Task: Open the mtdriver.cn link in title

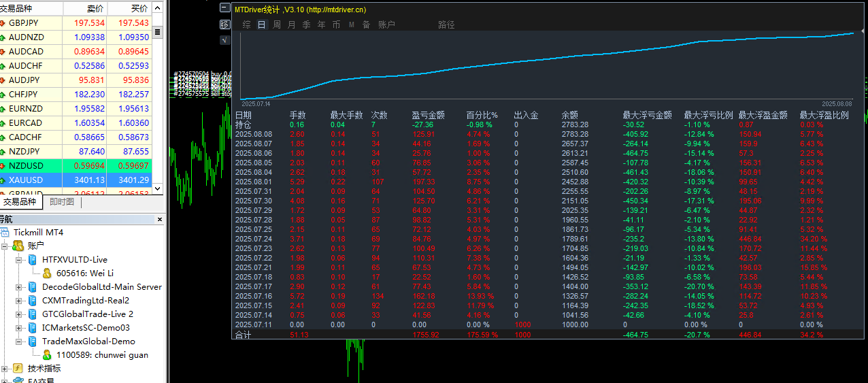Action: [x=336, y=10]
